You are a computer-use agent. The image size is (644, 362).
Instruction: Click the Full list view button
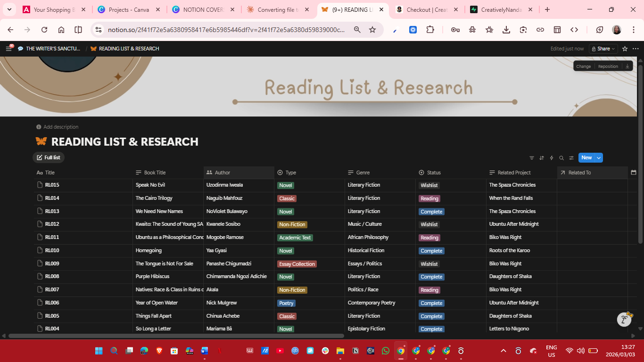[x=48, y=157]
